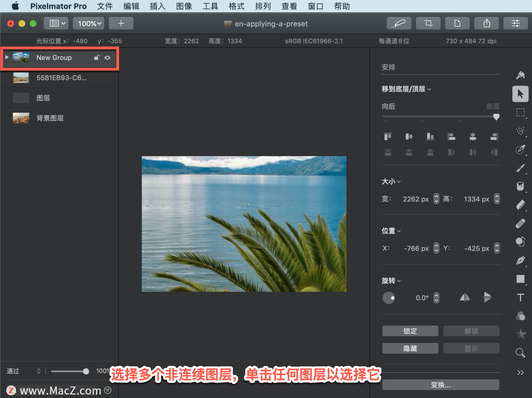Select the Color Adjustments tool
Screen dimensions: 532x398
tap(520, 242)
